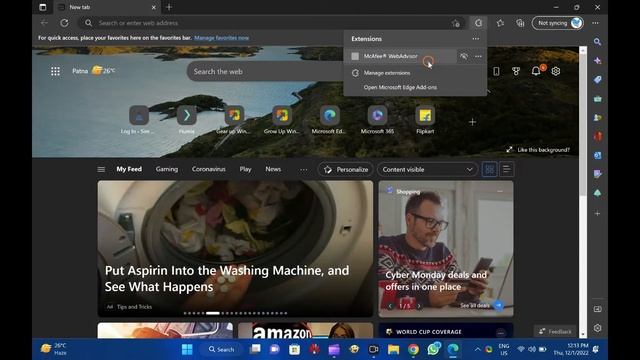Click the Extensions puzzle icon in toolbar

[478, 23]
